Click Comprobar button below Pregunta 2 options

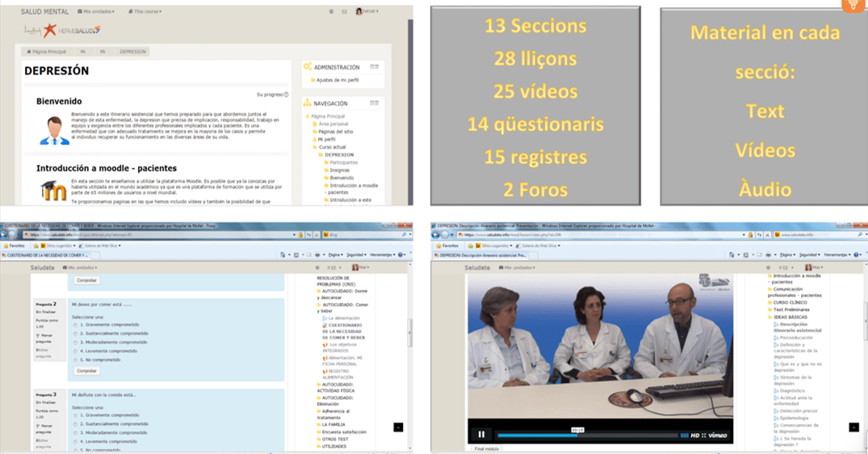point(86,371)
